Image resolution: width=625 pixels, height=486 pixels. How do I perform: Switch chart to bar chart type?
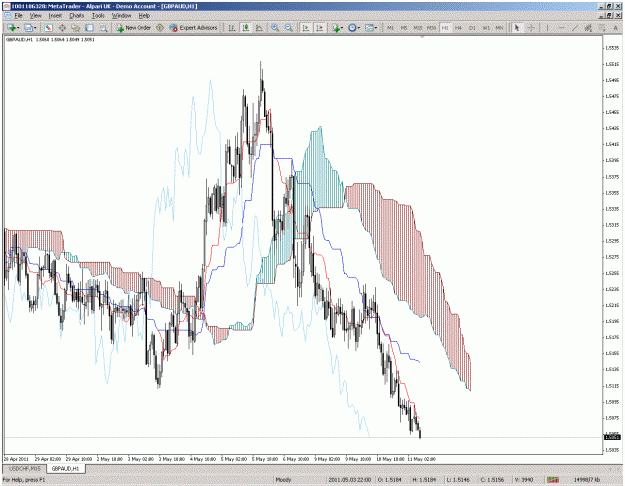(x=232, y=28)
